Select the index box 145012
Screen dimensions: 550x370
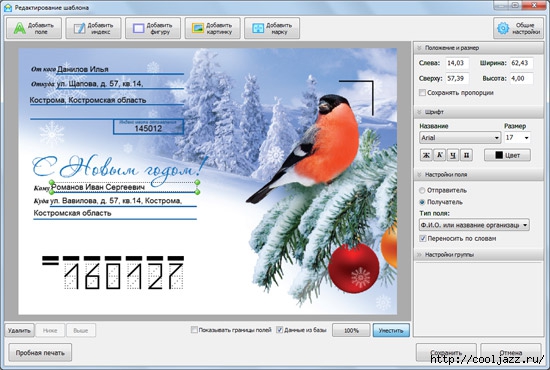[148, 127]
